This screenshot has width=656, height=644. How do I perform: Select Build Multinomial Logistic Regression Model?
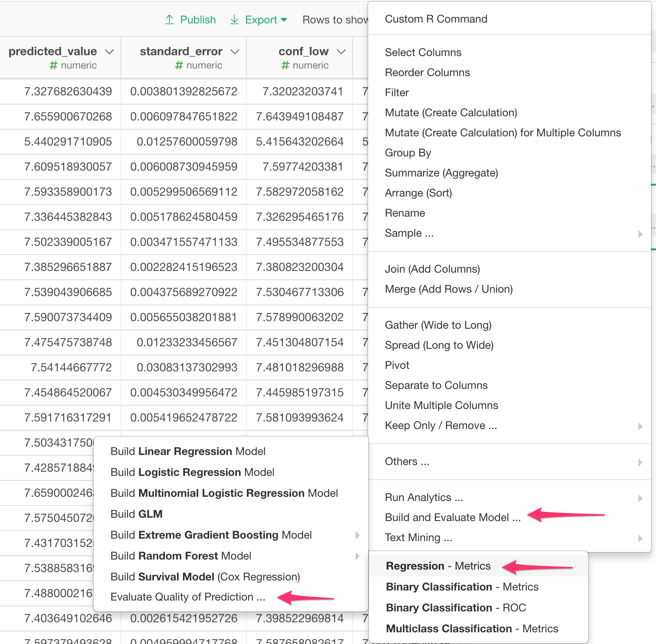pos(224,493)
